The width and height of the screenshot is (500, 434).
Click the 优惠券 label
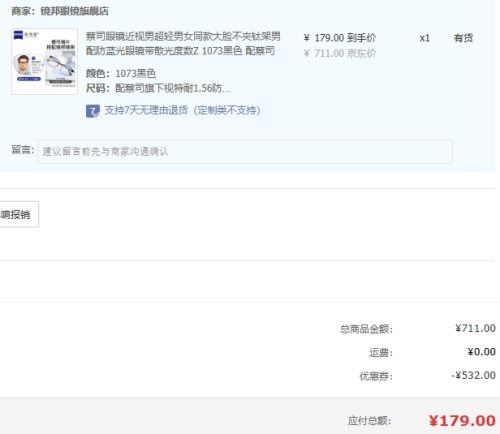tap(376, 376)
